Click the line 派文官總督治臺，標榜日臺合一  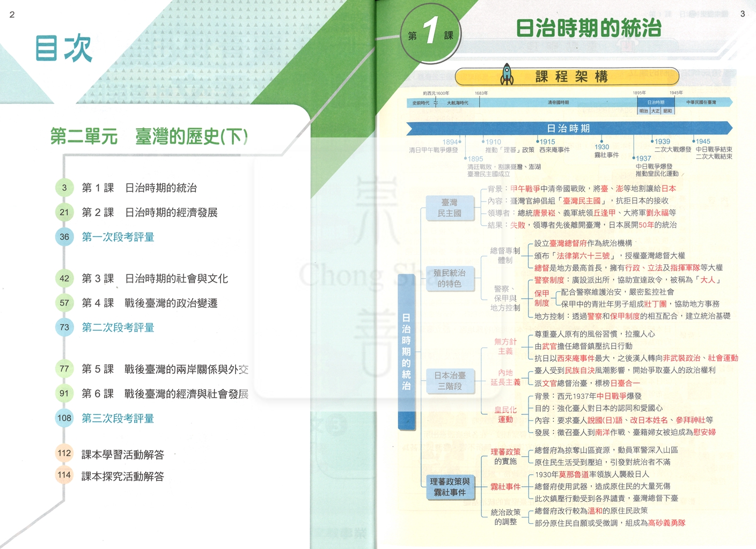point(588,383)
